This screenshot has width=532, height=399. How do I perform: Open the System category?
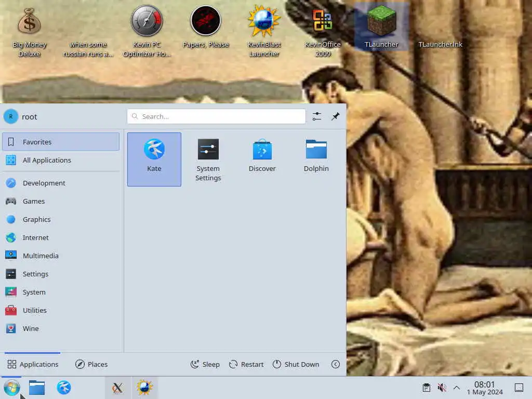(61, 292)
